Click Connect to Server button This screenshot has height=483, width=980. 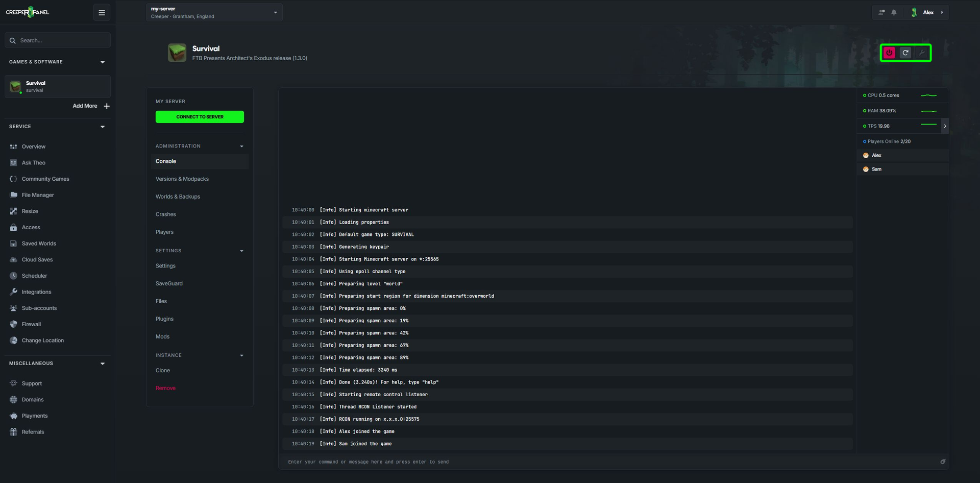200,117
